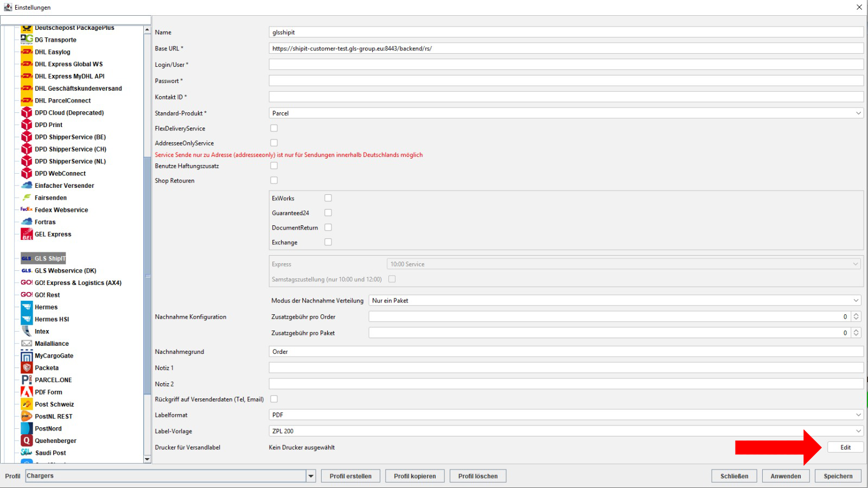Click the DHL Geschäftskundenversand icon

27,88
